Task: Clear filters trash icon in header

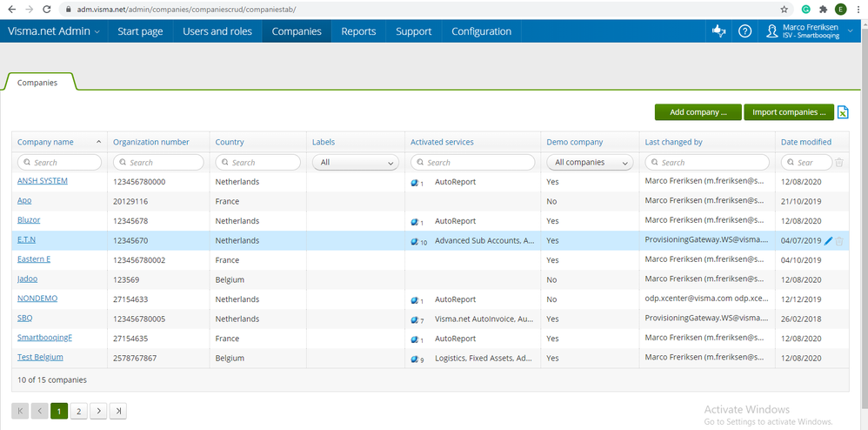Action: click(839, 163)
